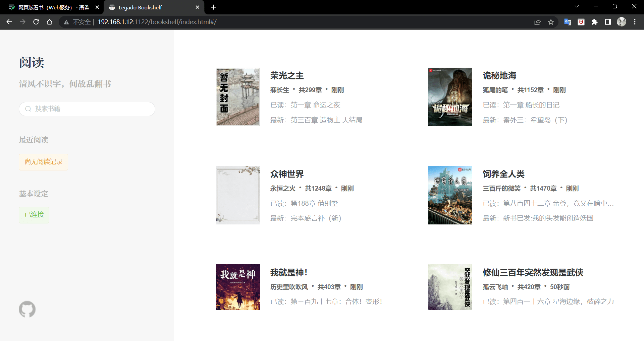Open the profile avatar menu

pyautogui.click(x=622, y=22)
